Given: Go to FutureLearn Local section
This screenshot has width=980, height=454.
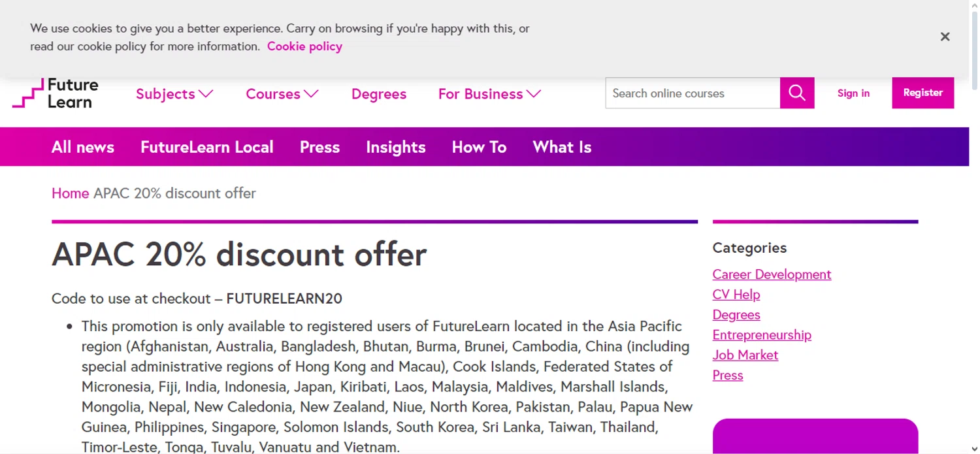Looking at the screenshot, I should click(207, 147).
